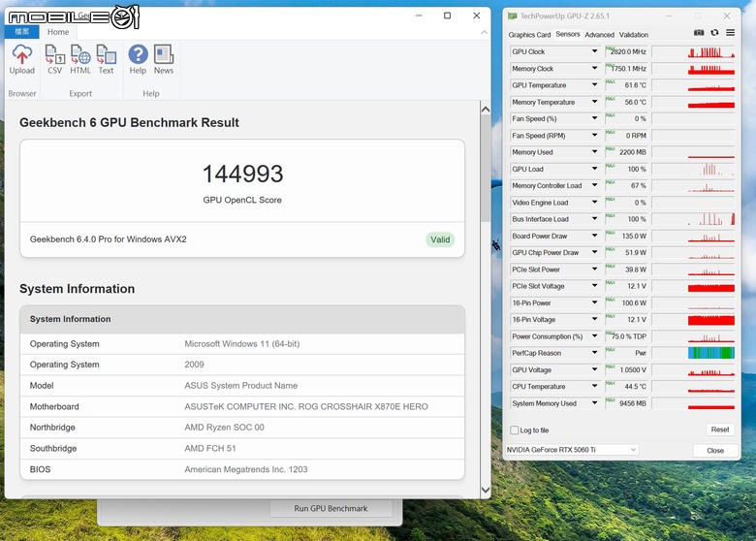Screen dimensions: 756x541
Task: Click AMD Ryzen SOC 00 value
Action: (x=224, y=428)
